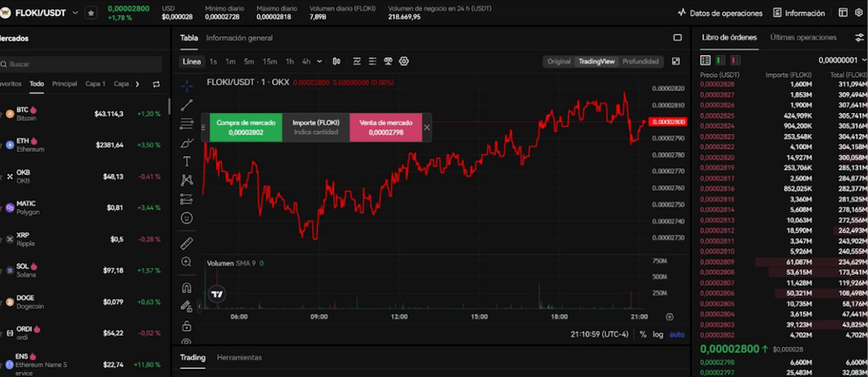Click Venta de mercado sell button
868x377 pixels.
pos(386,127)
